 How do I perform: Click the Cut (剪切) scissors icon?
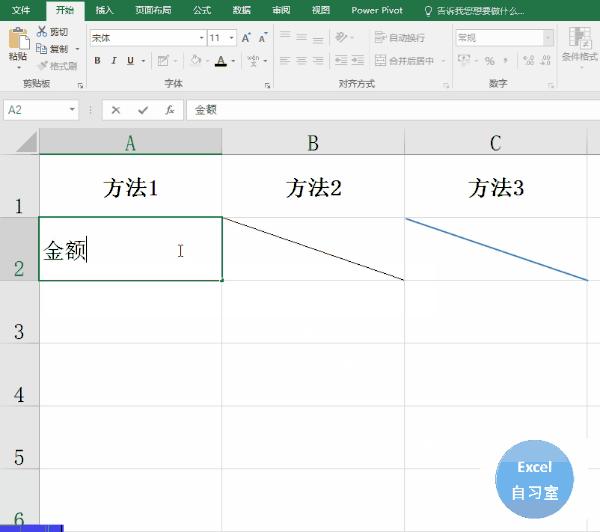coord(41,31)
